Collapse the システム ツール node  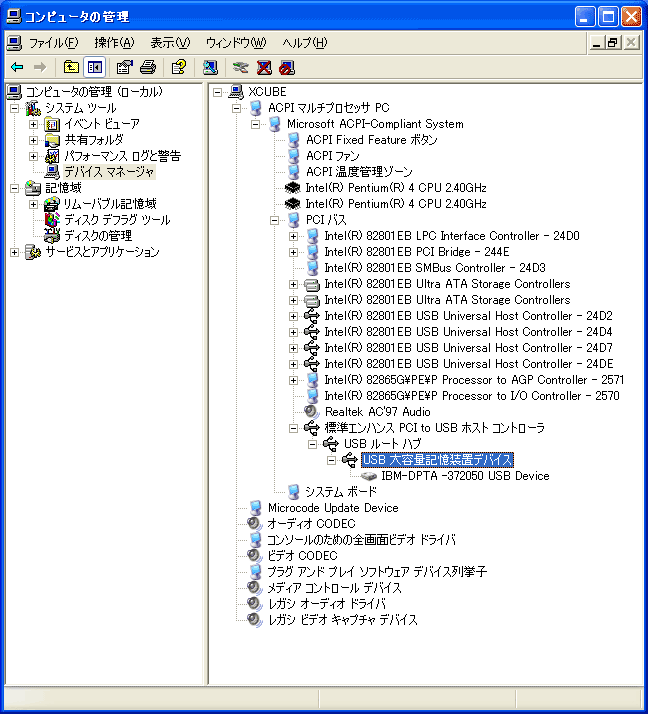point(15,108)
